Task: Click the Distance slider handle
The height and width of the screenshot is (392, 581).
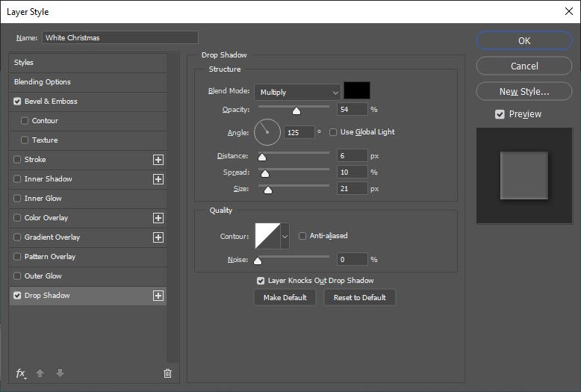Action: coord(262,157)
